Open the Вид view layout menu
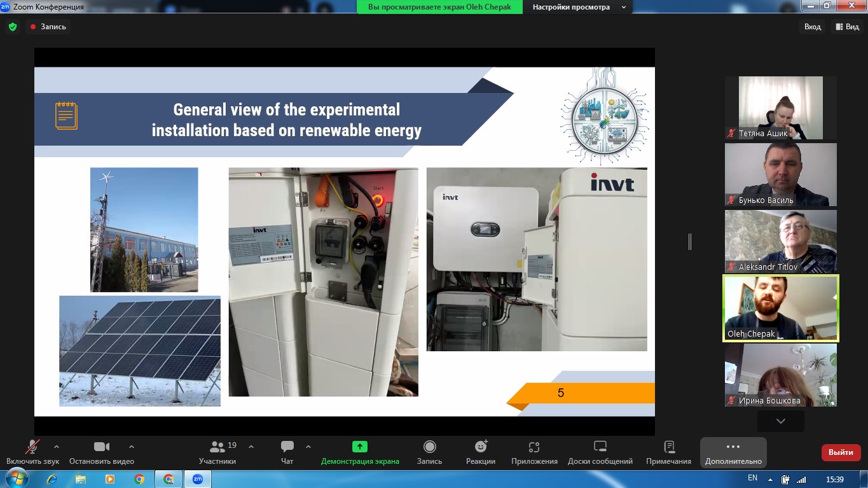This screenshot has height=488, width=868. pos(848,27)
